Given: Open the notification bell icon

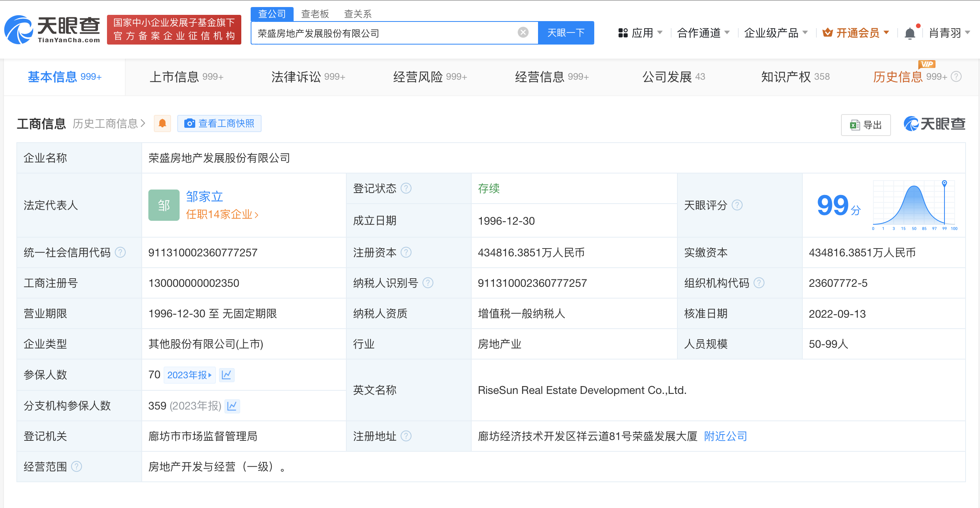Looking at the screenshot, I should pyautogui.click(x=910, y=33).
